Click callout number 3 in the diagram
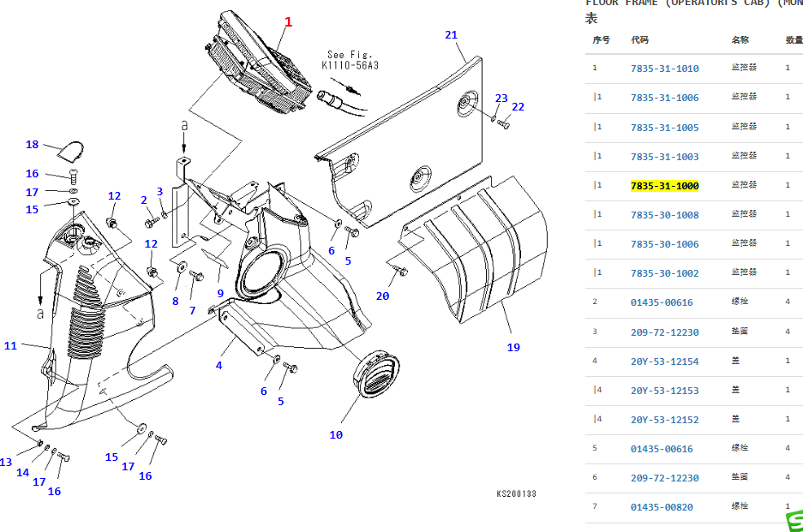The width and height of the screenshot is (803, 532). click(x=159, y=192)
